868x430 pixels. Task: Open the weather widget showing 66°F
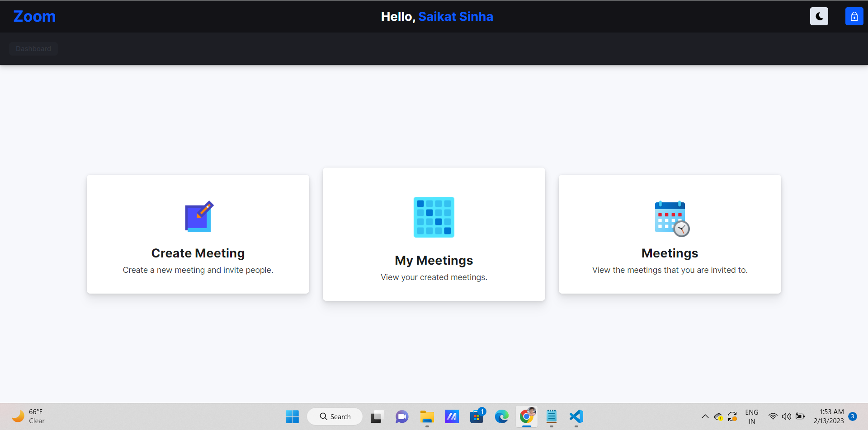(x=28, y=416)
